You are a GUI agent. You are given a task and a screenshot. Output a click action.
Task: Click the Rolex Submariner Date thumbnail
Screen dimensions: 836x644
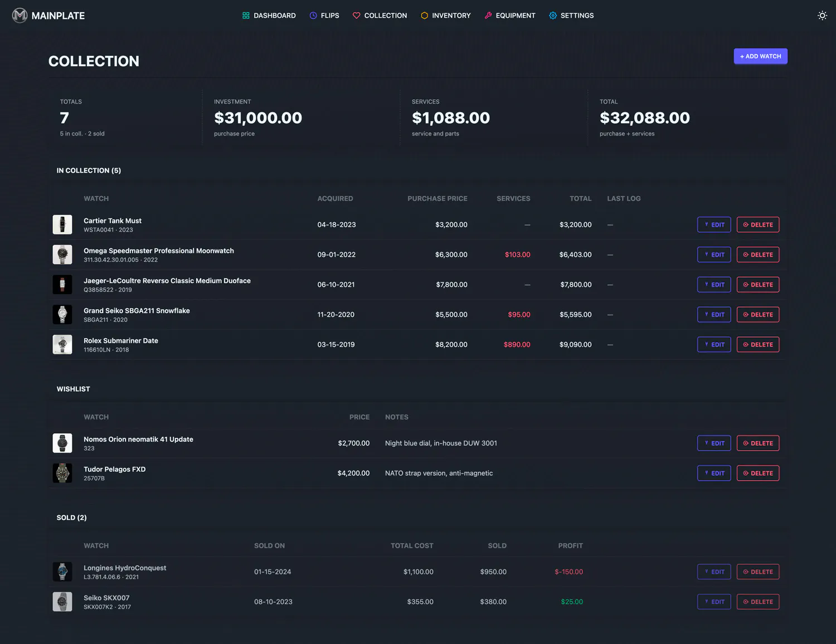click(62, 344)
